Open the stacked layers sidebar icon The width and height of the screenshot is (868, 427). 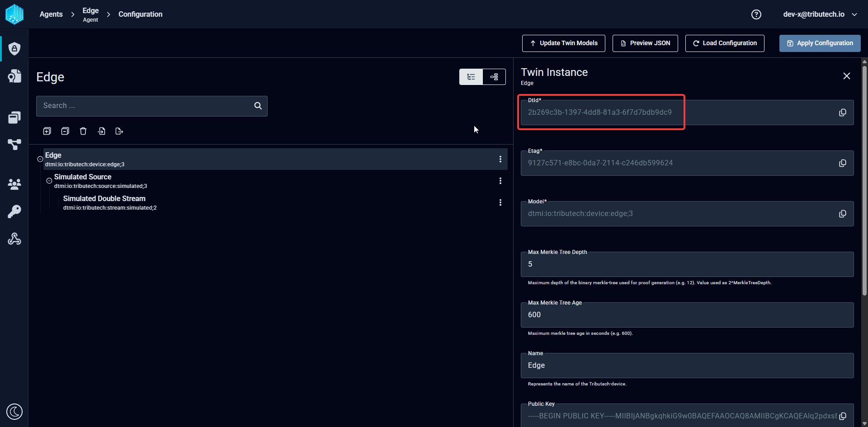click(14, 117)
